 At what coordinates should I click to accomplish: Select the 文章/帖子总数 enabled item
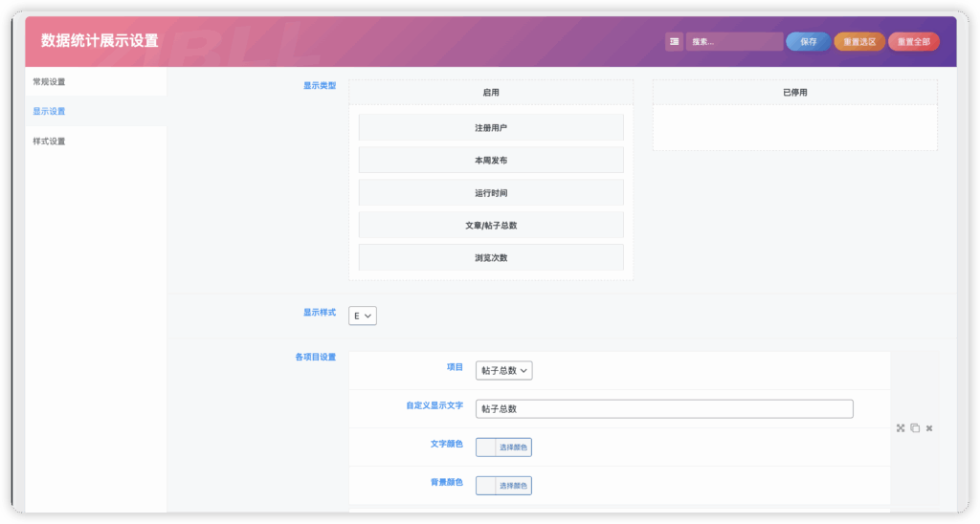(491, 226)
